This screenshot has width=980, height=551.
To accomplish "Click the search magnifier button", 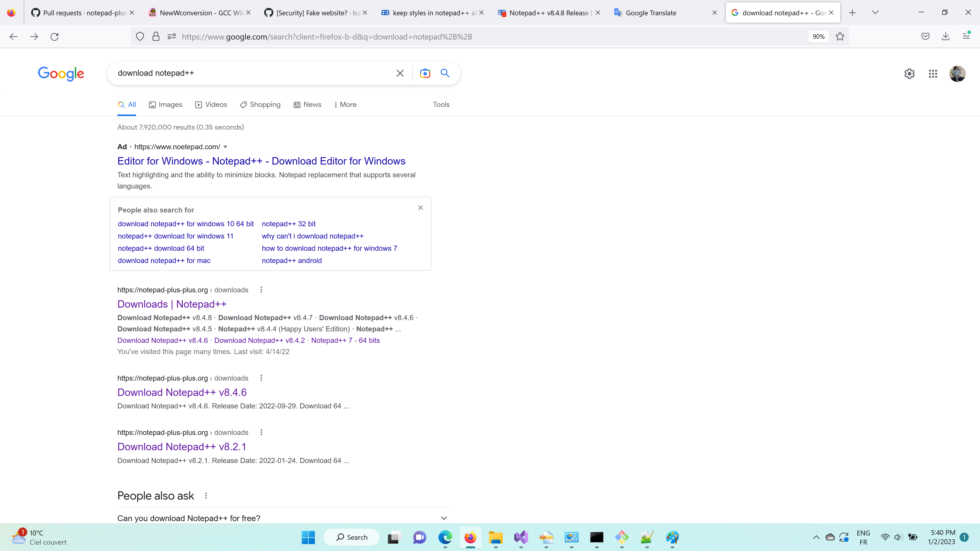I will coord(445,73).
